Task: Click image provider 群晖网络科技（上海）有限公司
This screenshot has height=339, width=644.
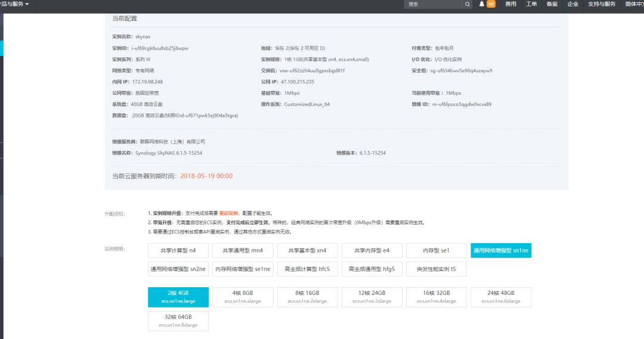Action: 172,142
